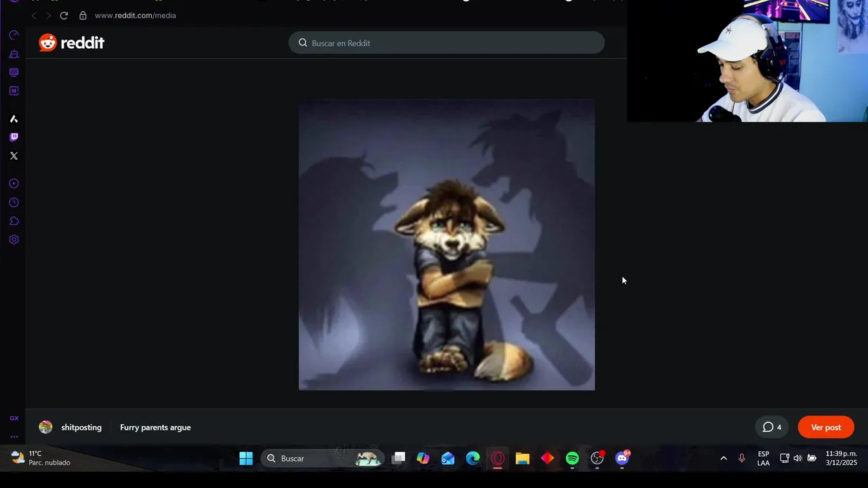The width and height of the screenshot is (868, 488).
Task: Open History clock icon in sidebar
Action: coord(14,203)
